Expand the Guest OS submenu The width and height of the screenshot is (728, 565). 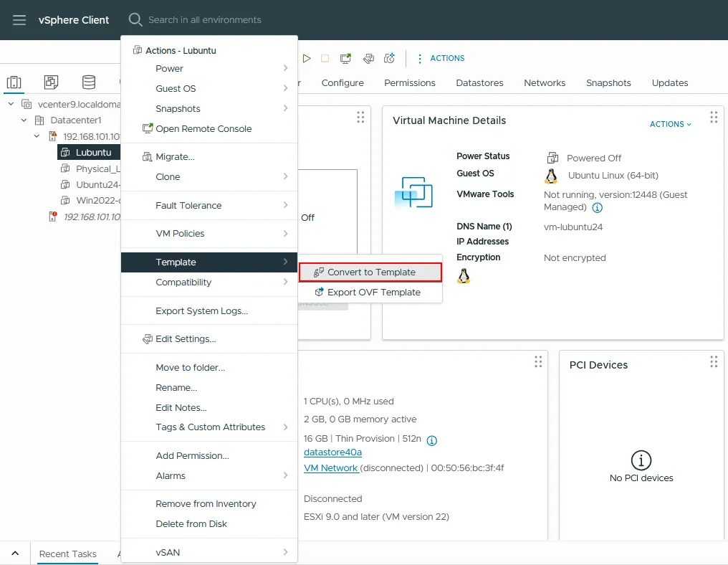[209, 88]
